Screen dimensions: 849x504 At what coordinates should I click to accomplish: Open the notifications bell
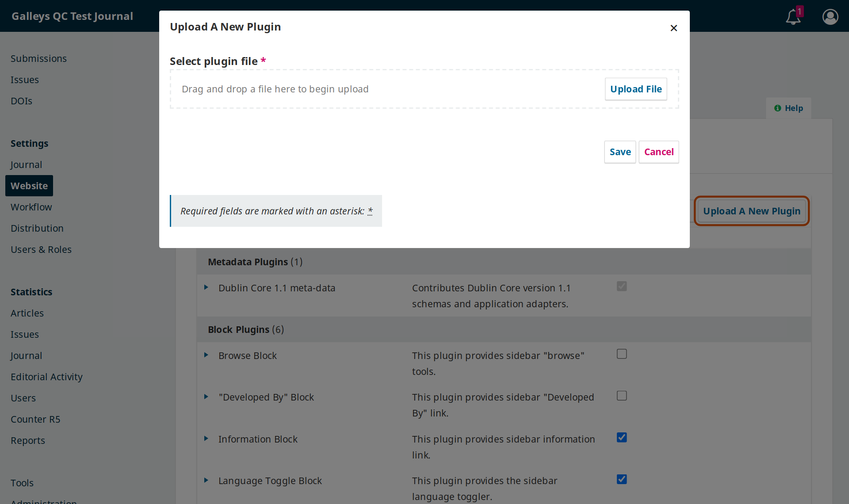(x=794, y=16)
